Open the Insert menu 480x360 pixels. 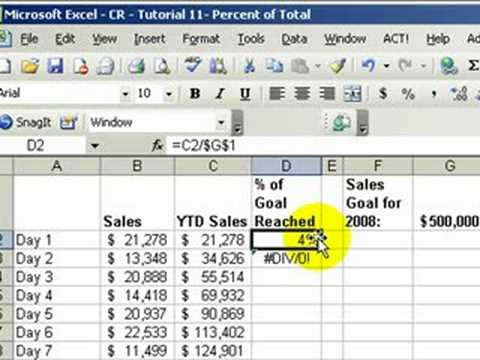(x=150, y=39)
